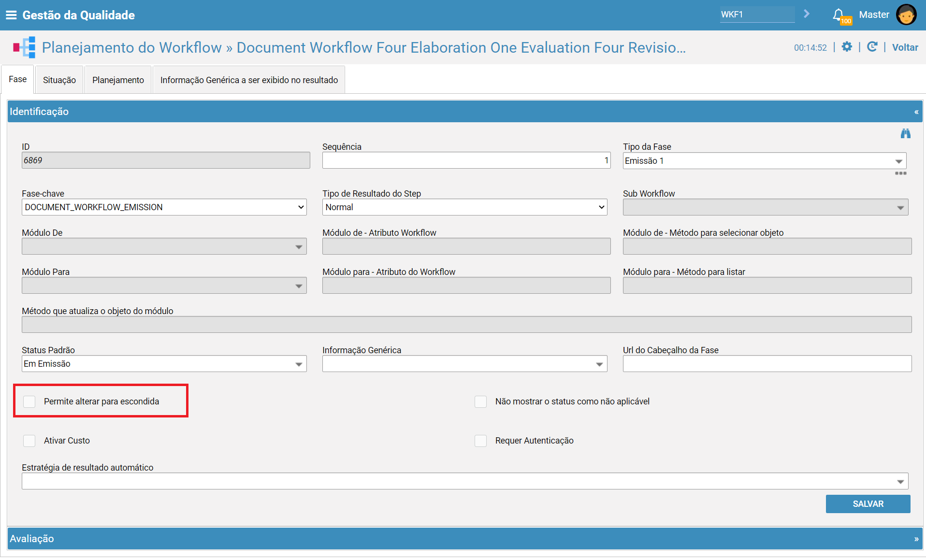Click Módulo de - Método para selecionar objeto field
Image resolution: width=926 pixels, height=560 pixels.
click(767, 246)
